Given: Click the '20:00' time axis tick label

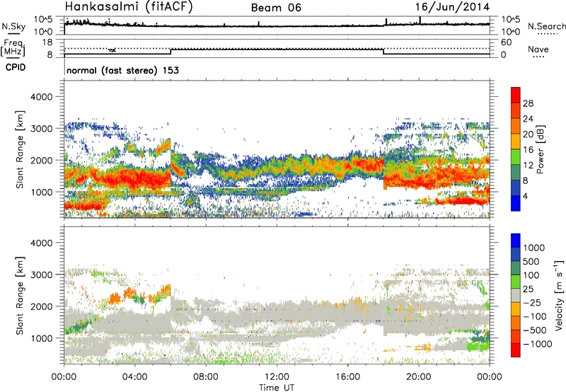Looking at the screenshot, I should 419,377.
